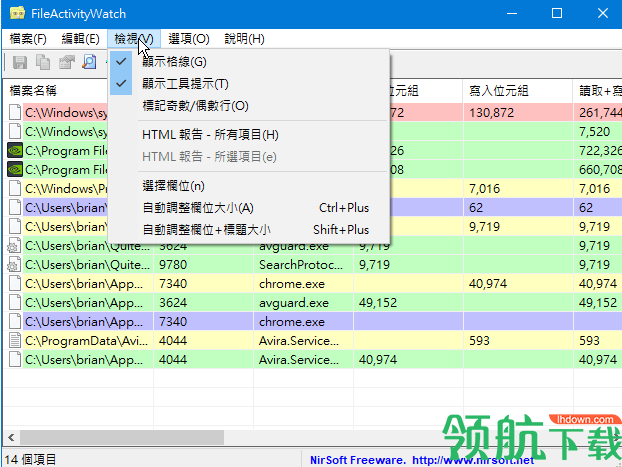Viewport: 622px width, 467px height.
Task: Click 14 個項目 status bar text
Action: (x=30, y=460)
